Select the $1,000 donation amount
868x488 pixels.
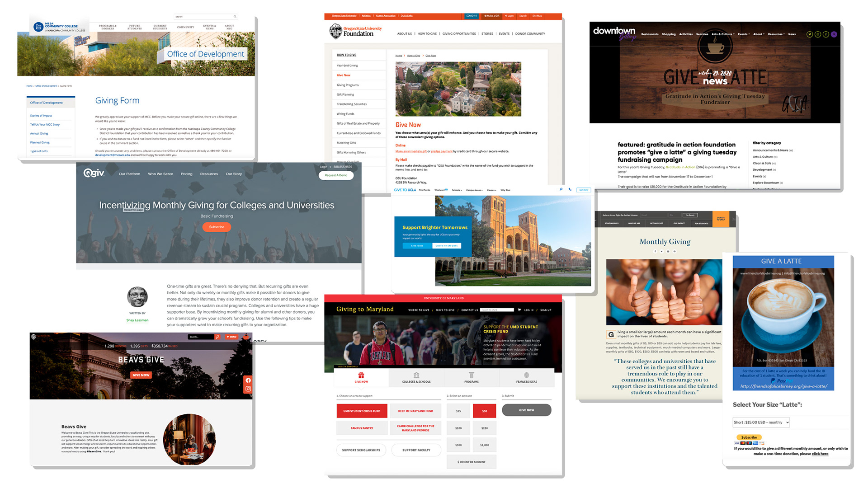pyautogui.click(x=485, y=445)
